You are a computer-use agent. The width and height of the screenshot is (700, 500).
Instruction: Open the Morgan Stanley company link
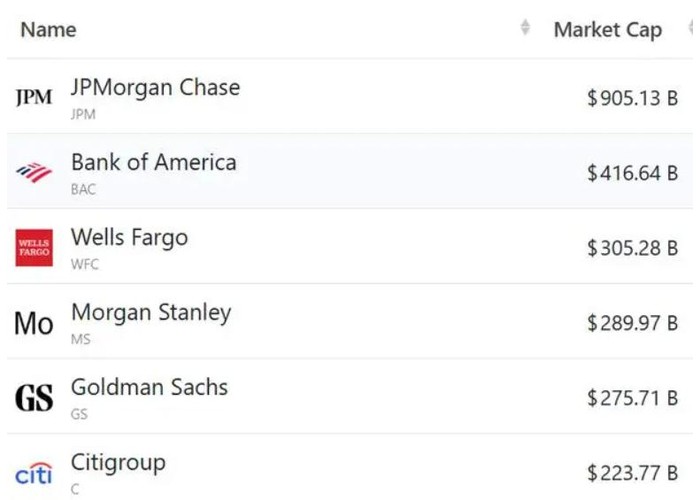(x=151, y=313)
